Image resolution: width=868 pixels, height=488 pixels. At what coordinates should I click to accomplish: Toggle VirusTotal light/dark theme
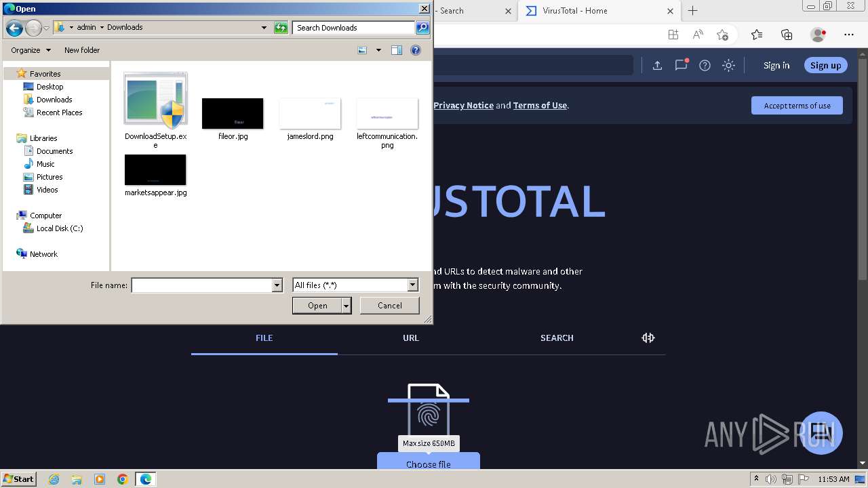point(728,66)
